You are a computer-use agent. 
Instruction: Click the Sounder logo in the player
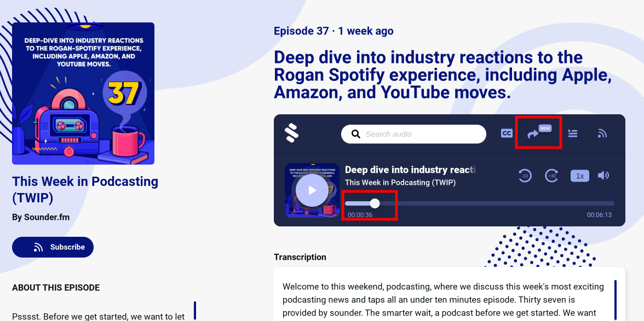pos(291,133)
